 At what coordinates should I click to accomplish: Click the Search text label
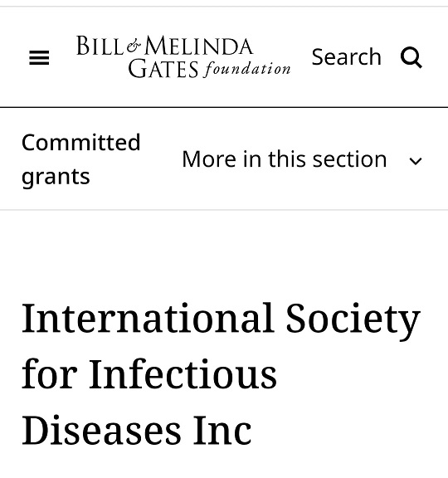346,57
